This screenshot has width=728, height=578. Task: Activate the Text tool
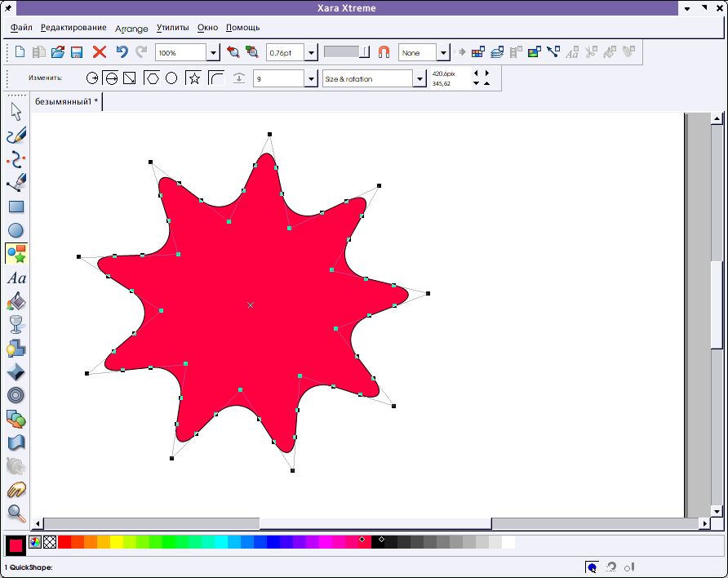(16, 278)
